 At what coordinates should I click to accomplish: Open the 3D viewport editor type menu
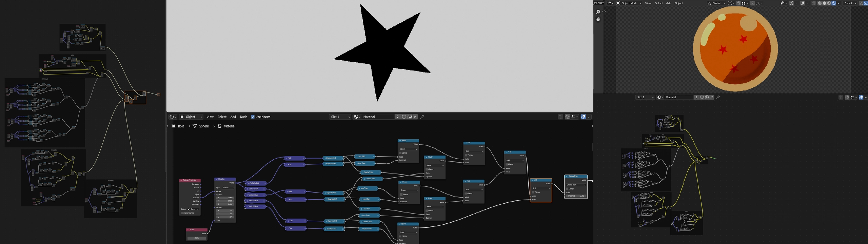610,3
